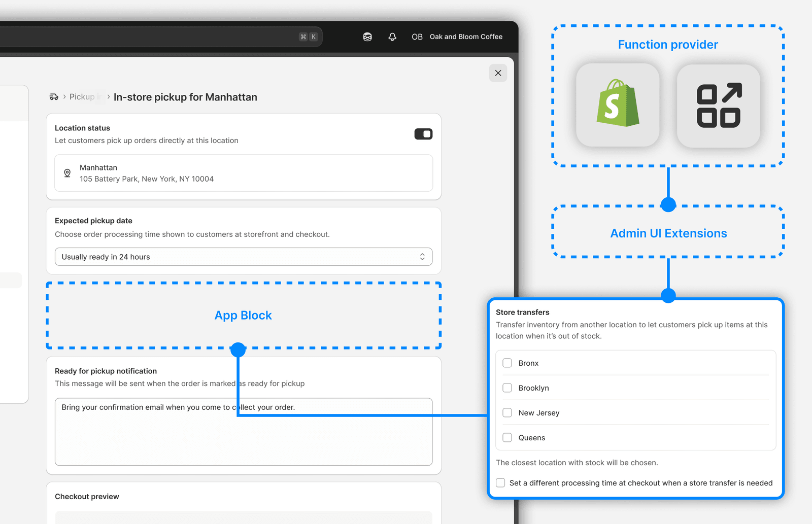Check the Brooklyn store transfer checkbox

pos(507,388)
